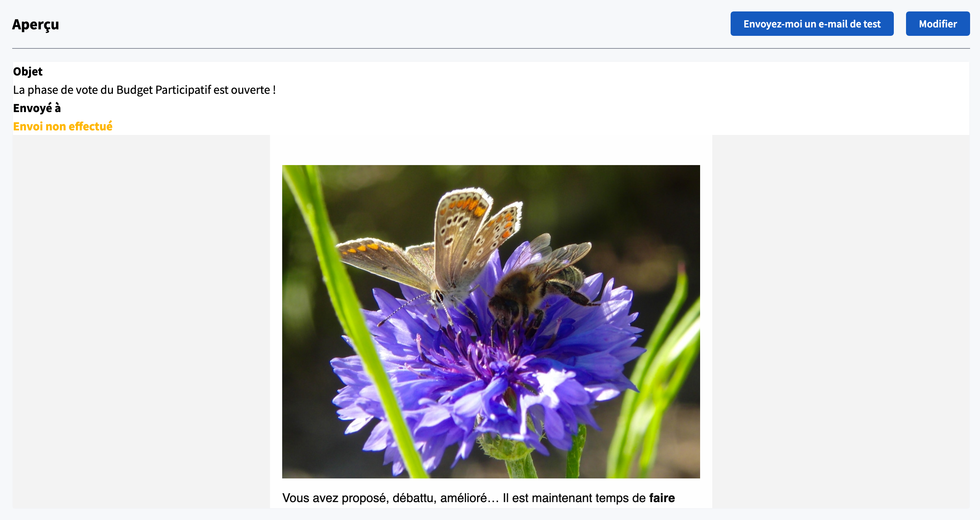980x520 pixels.
Task: Click the horizontal divider under Aperçu header
Action: (491, 48)
